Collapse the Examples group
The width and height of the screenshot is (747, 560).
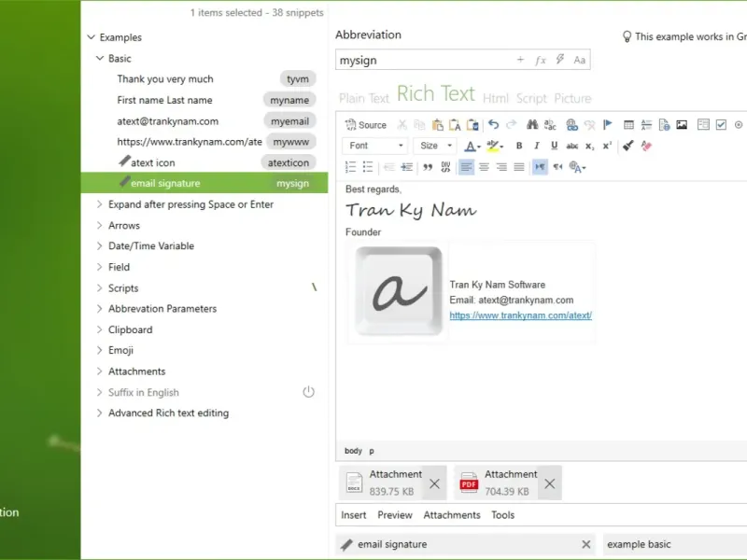[x=91, y=36]
